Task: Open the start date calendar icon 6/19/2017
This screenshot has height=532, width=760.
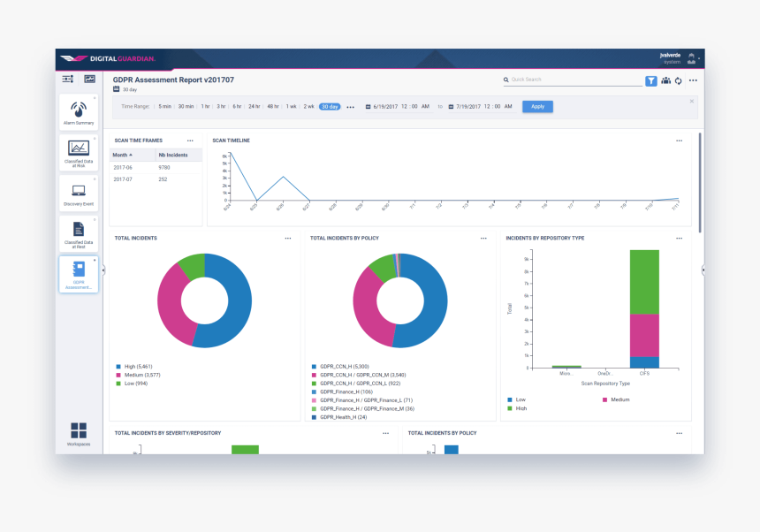Action: (x=368, y=107)
